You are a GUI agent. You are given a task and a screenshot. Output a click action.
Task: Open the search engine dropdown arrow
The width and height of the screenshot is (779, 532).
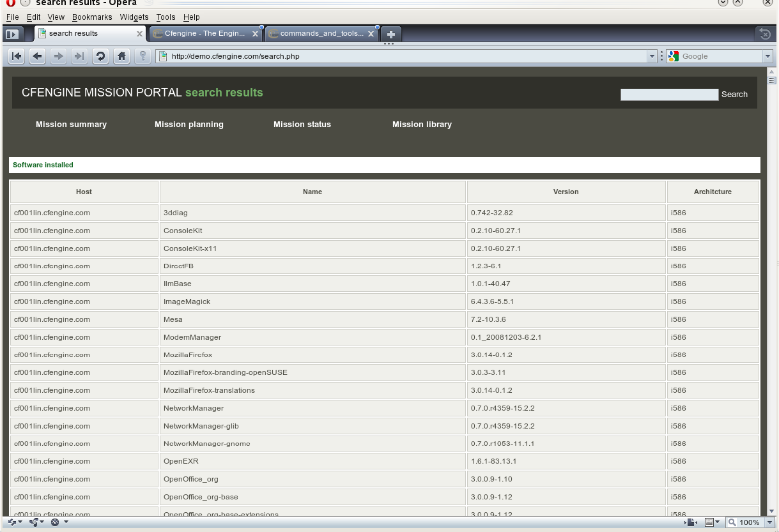tap(767, 56)
